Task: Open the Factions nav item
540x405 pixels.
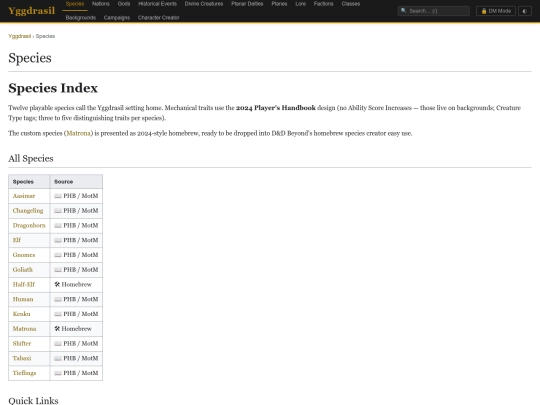Action: click(323, 4)
